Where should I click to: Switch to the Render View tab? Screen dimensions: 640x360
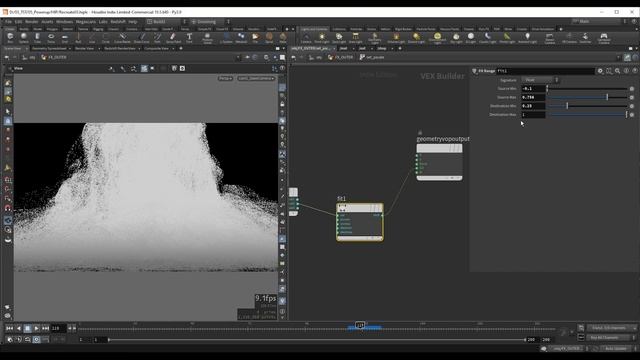[84, 49]
